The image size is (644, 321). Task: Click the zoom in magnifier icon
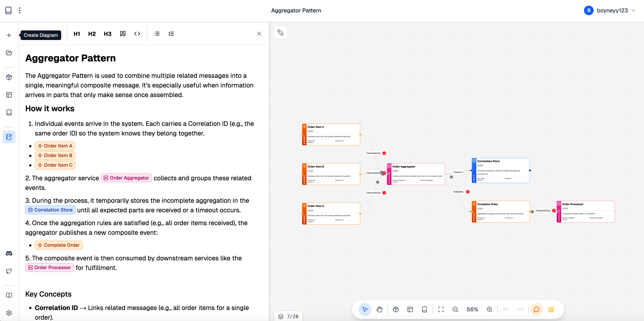490,309
